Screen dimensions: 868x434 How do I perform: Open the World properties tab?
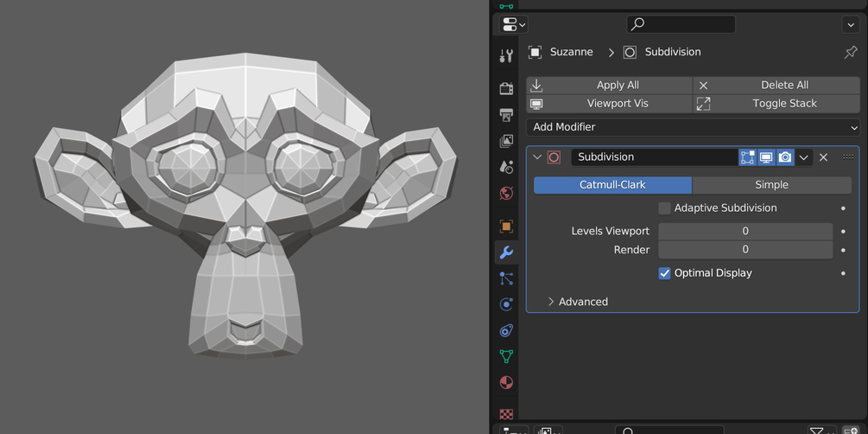click(x=506, y=193)
